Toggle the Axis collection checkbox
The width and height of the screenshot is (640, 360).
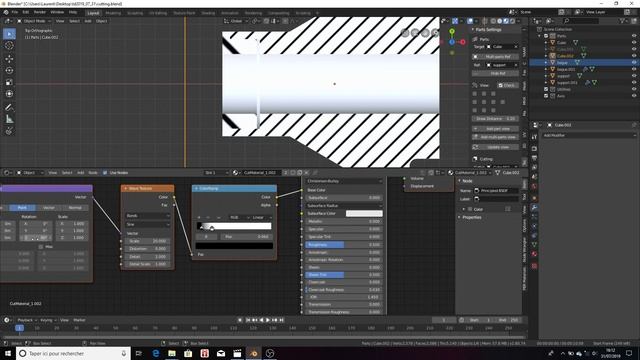point(546,96)
